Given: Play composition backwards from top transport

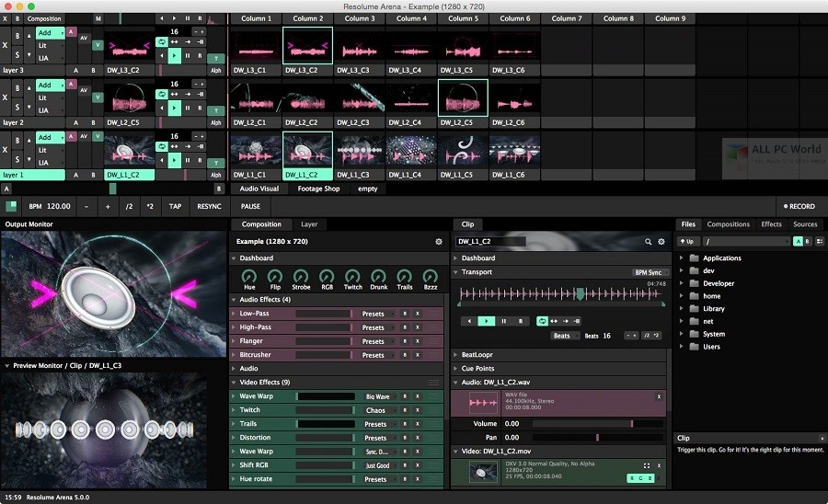Looking at the screenshot, I should click(x=162, y=18).
